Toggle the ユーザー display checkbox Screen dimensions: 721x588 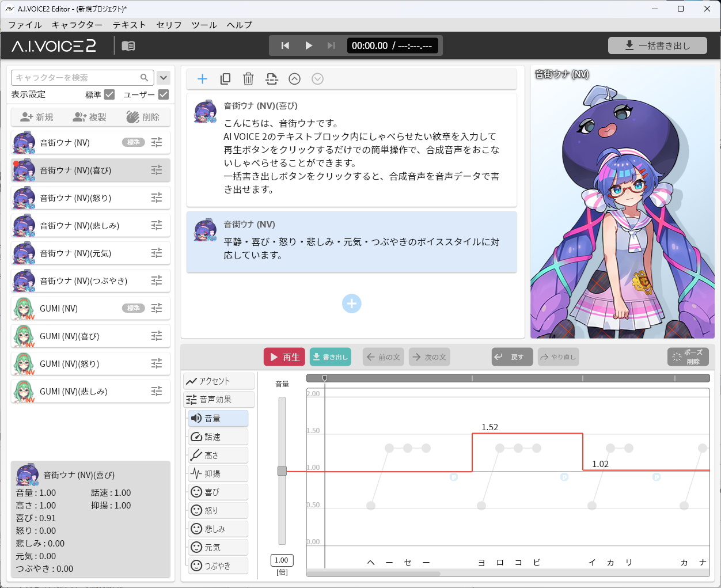click(164, 94)
